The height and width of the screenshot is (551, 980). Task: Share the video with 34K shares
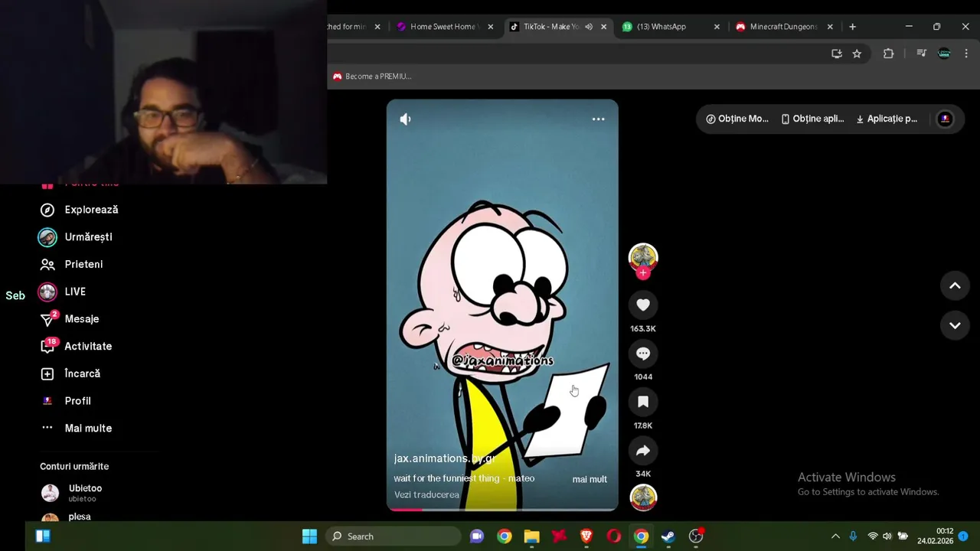click(643, 451)
